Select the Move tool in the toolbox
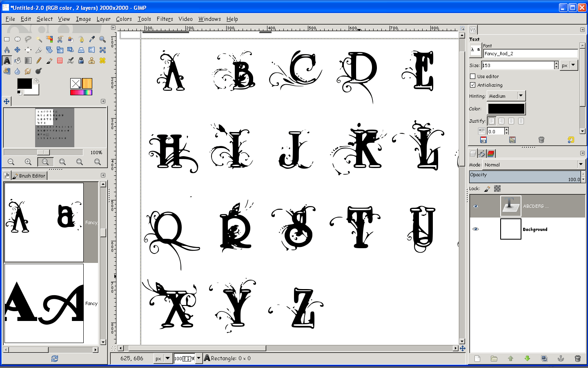This screenshot has height=368, width=588. click(x=18, y=50)
